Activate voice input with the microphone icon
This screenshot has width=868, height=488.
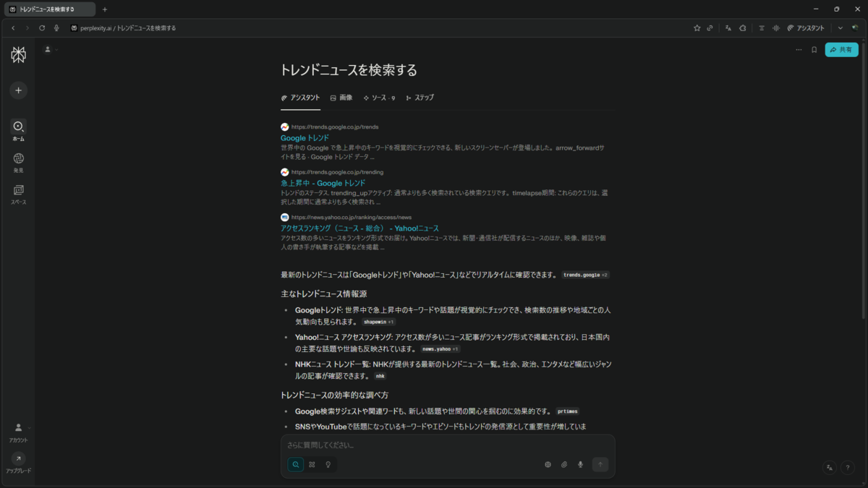(580, 464)
